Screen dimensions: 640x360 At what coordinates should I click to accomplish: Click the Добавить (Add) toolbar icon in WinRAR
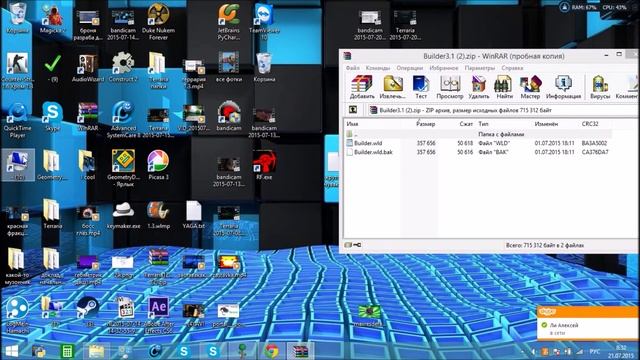tap(362, 87)
